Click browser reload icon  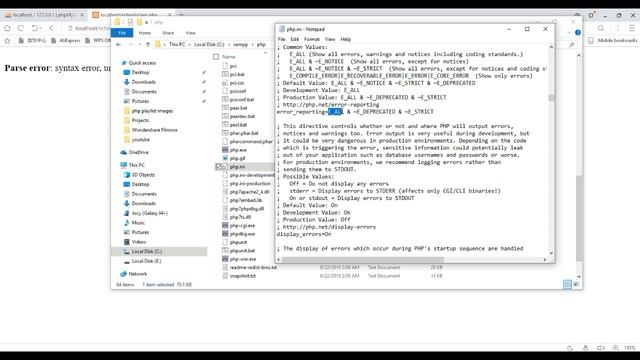click(21, 28)
